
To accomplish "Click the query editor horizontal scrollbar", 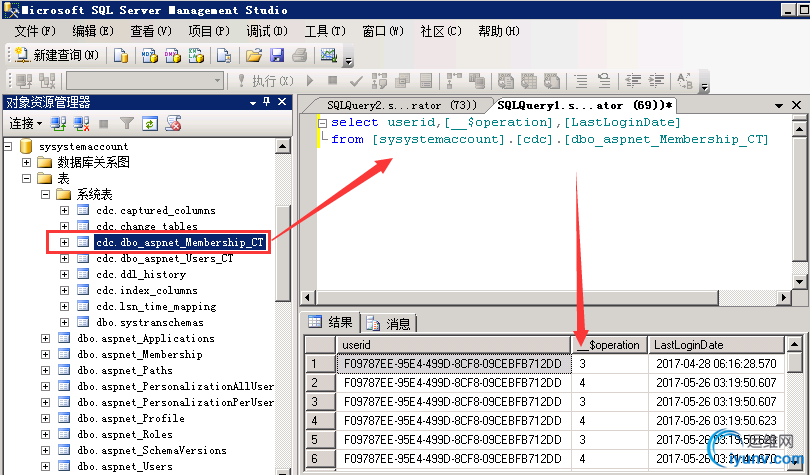I will [546, 297].
